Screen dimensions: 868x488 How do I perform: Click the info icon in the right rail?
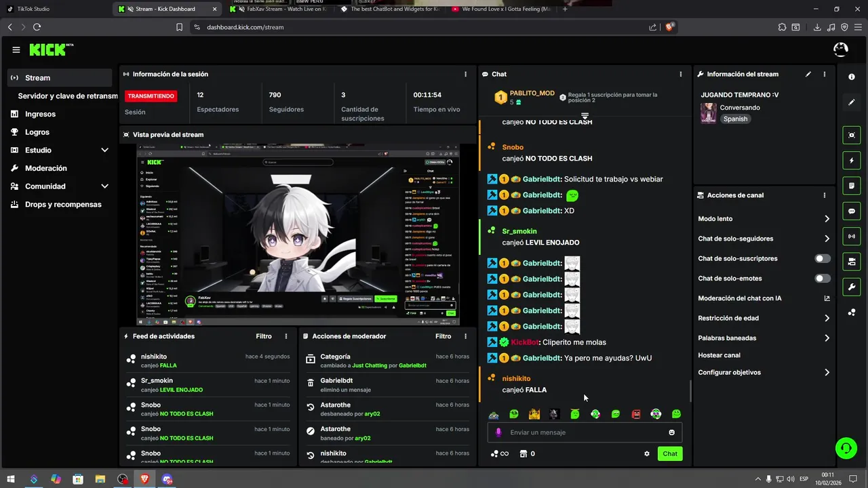click(x=852, y=77)
